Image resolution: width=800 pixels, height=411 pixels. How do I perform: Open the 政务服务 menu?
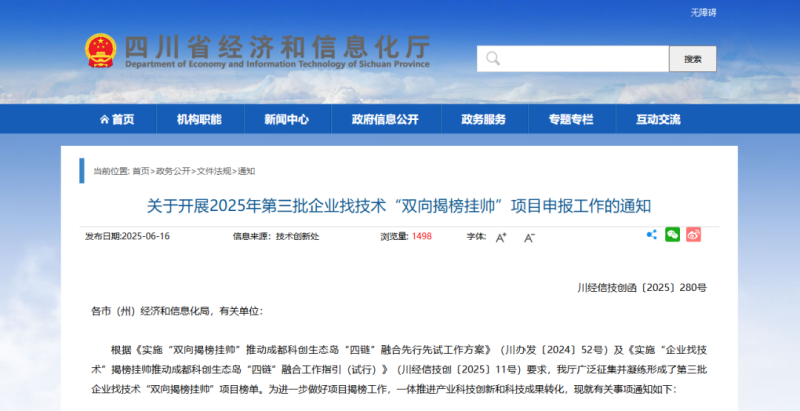pyautogui.click(x=483, y=119)
